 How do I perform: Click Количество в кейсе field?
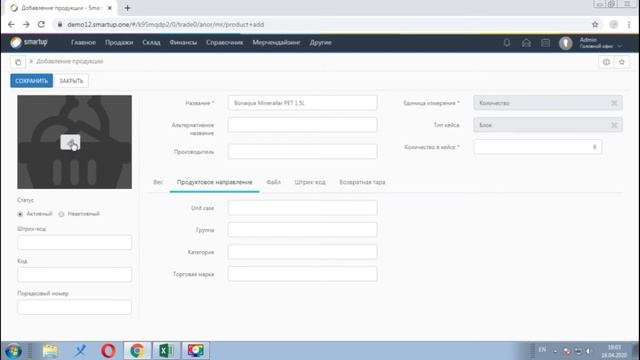click(538, 147)
